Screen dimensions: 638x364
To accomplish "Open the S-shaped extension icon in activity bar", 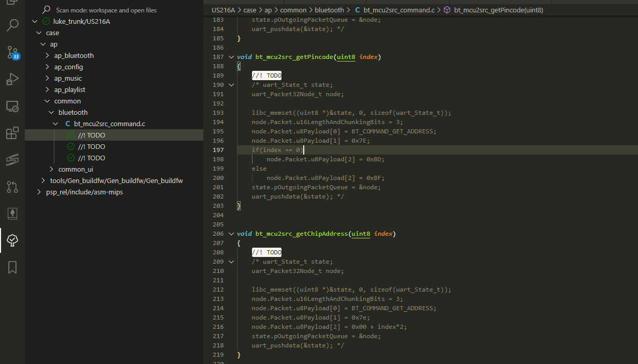I will 12,160.
